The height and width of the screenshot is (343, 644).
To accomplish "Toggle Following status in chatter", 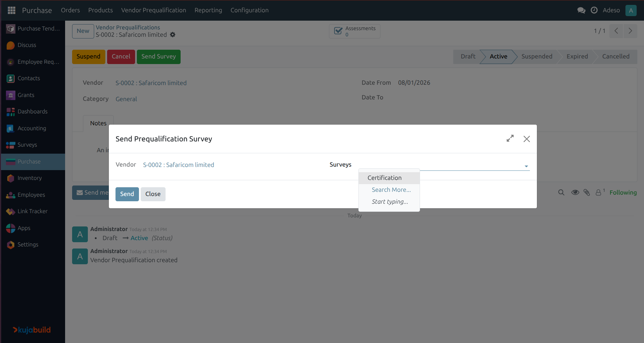I will [x=623, y=192].
